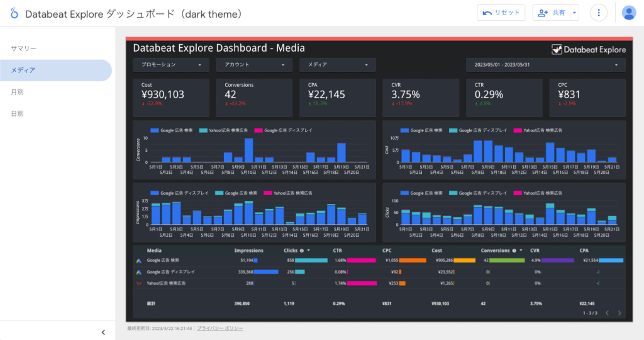Image resolution: width=644 pixels, height=340 pixels.
Task: Open the date range 2023/05/01 - 2023/05/31 picker
Action: 545,65
